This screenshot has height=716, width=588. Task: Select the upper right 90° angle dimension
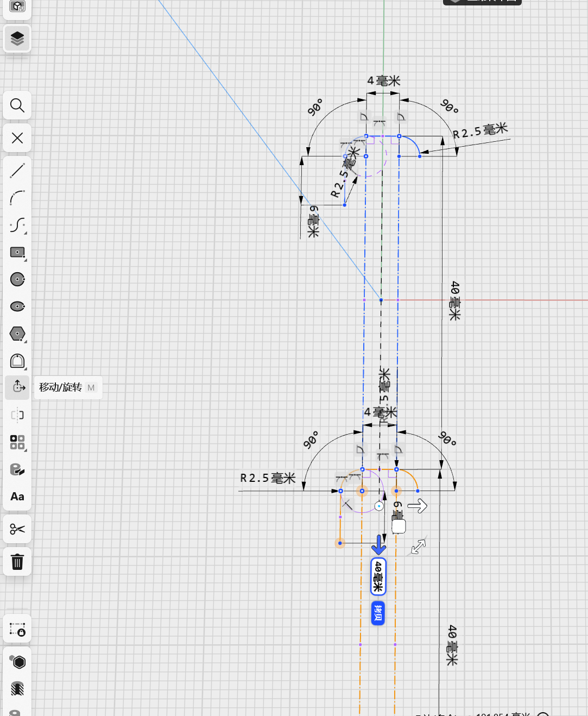coord(449,106)
